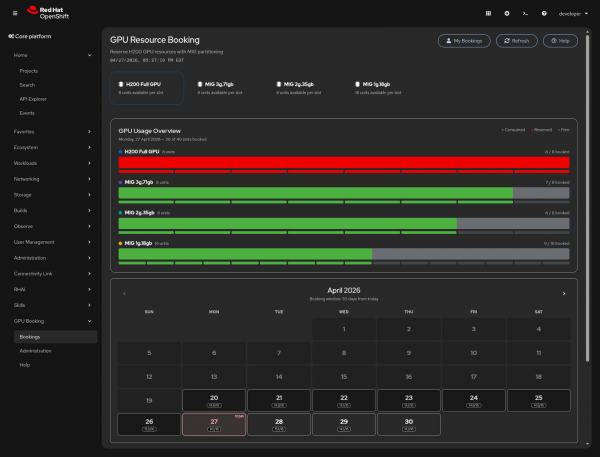Open the help question mark icon in header
The image size is (600, 457).
point(544,13)
